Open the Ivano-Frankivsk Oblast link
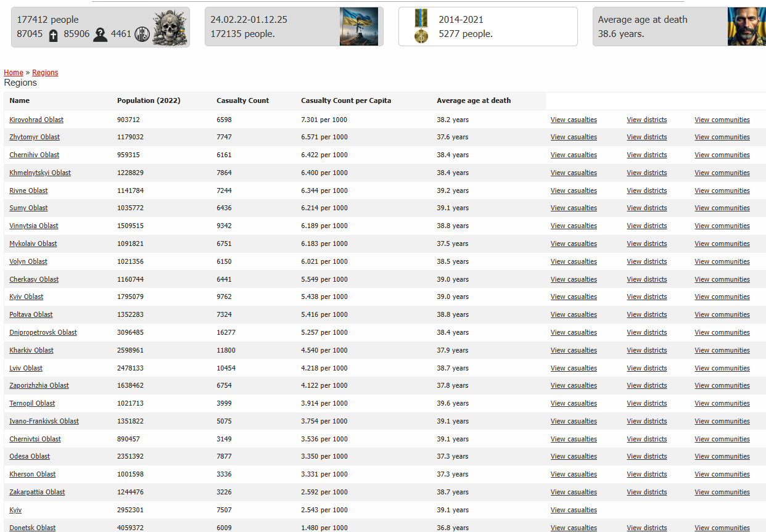The height and width of the screenshot is (532, 766). tap(44, 421)
